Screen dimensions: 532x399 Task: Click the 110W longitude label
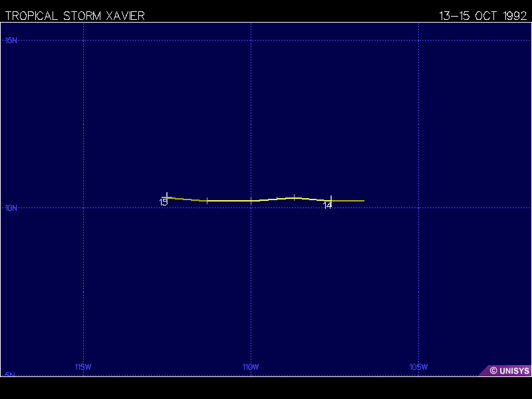coord(251,367)
